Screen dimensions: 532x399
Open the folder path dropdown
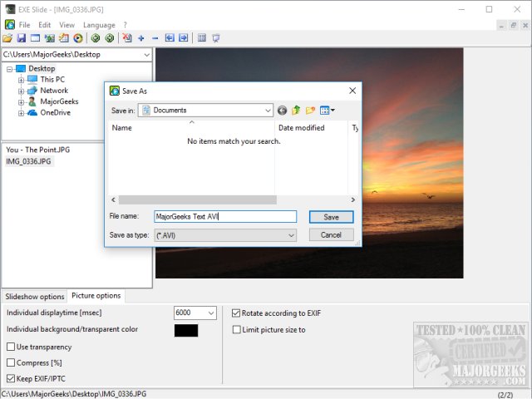coord(146,55)
